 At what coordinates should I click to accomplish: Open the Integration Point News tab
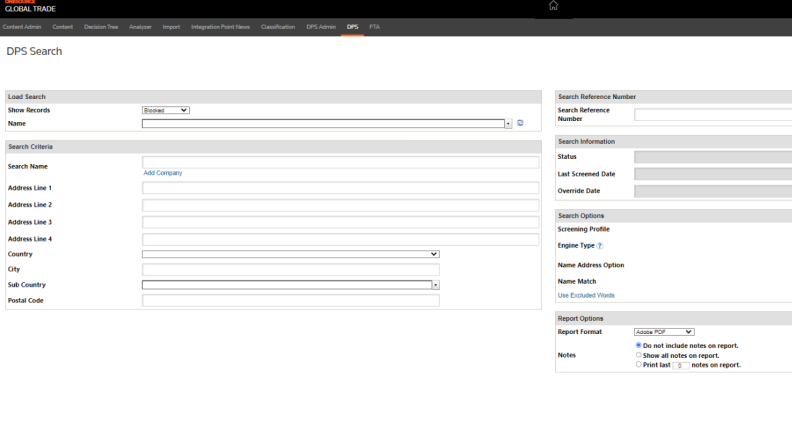(x=220, y=26)
